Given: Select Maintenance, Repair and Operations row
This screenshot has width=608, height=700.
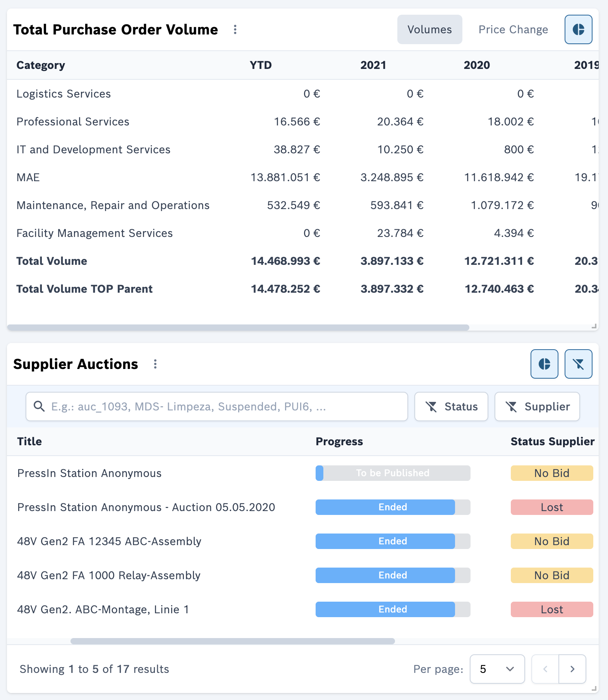Looking at the screenshot, I should pos(303,205).
